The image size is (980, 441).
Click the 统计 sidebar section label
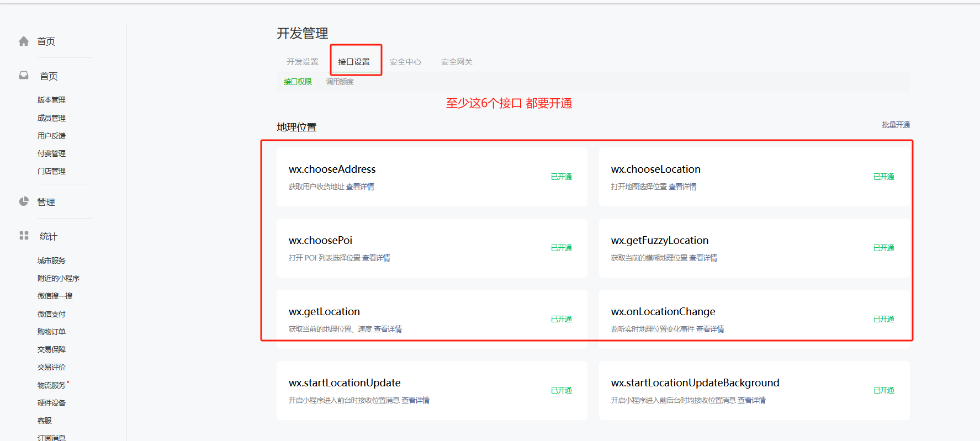point(49,236)
